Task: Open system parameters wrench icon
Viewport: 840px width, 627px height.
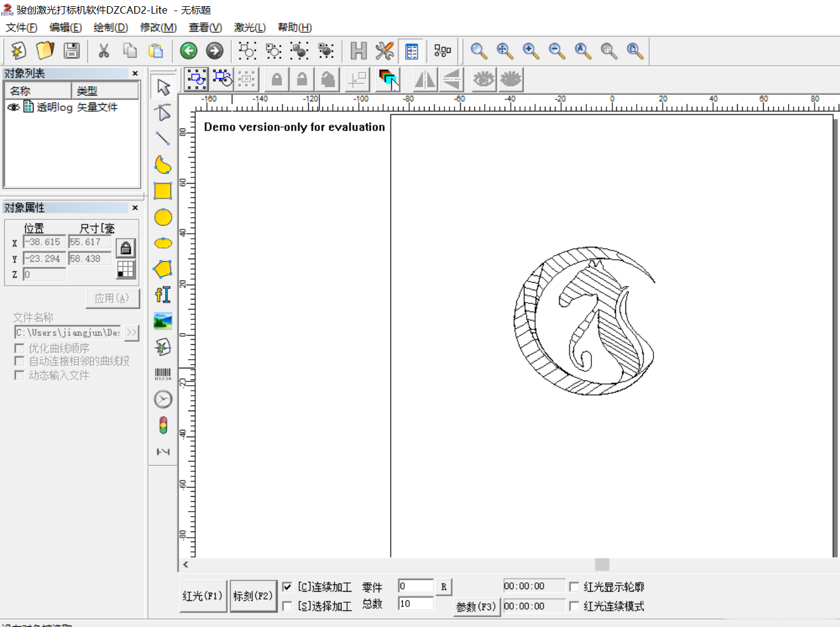Action: click(384, 50)
